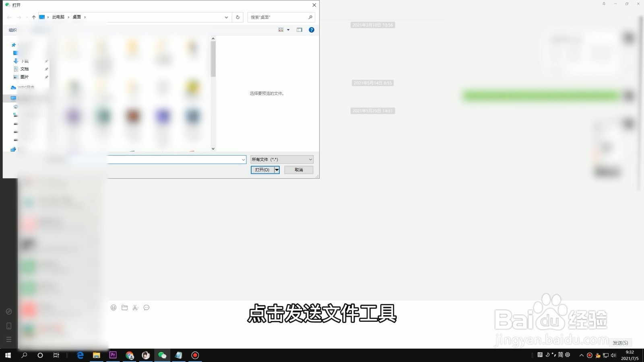This screenshot has height=362, width=644.
Task: Open chat history bubble icon in WeChat toolbar
Action: 147,308
